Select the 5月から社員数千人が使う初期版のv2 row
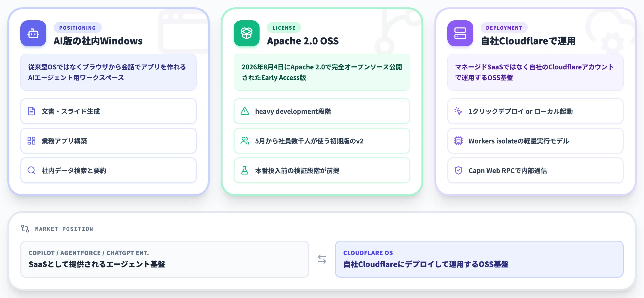644x298 pixels. pyautogui.click(x=322, y=141)
